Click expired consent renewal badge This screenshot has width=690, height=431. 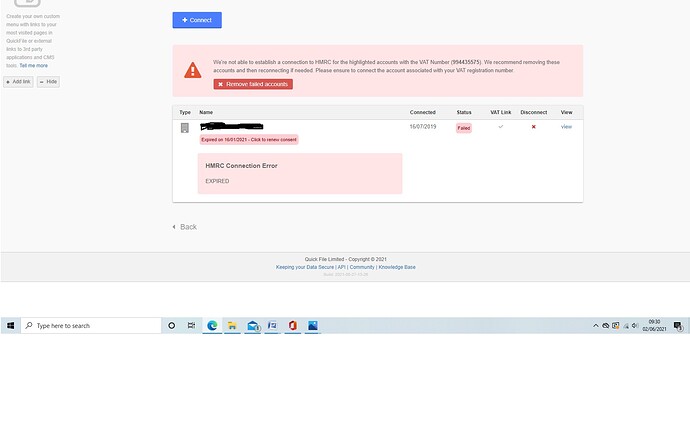249,140
